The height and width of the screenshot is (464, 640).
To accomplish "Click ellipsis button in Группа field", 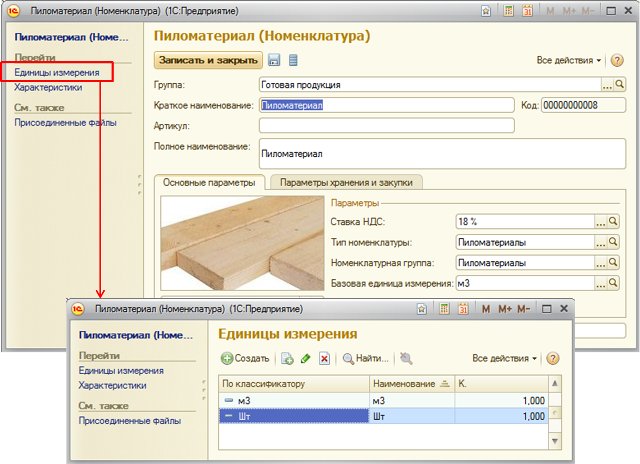I will coord(607,84).
